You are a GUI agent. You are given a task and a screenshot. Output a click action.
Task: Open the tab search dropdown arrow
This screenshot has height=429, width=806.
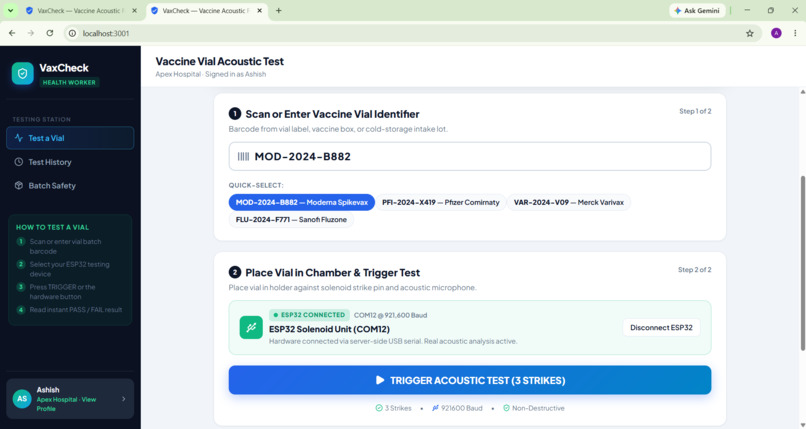tap(10, 10)
